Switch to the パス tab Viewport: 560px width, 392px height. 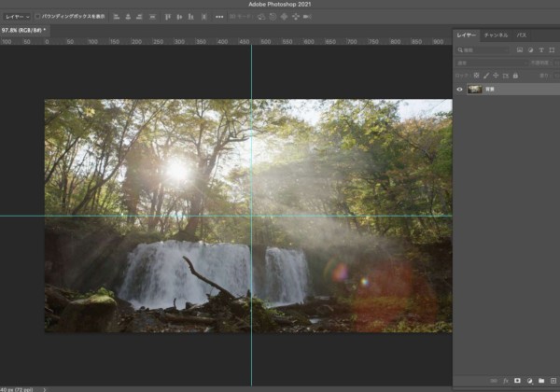[522, 35]
